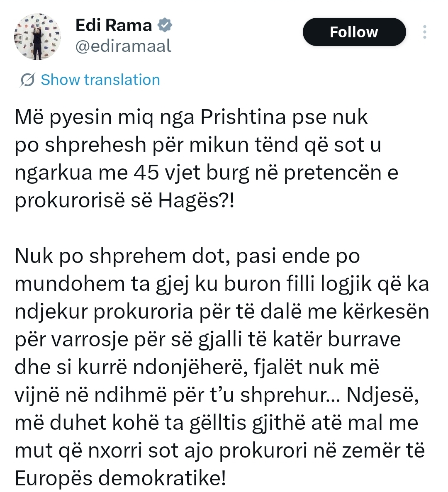Viewport: 448px width, 492px height.
Task: Click the @ediramaal handle
Action: (123, 46)
